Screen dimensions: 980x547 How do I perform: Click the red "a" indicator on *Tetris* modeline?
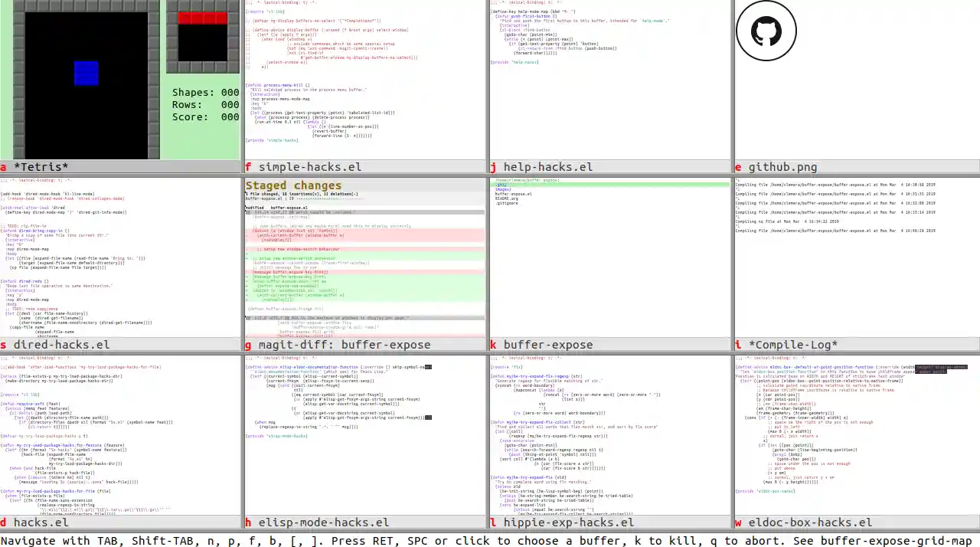pos(4,167)
